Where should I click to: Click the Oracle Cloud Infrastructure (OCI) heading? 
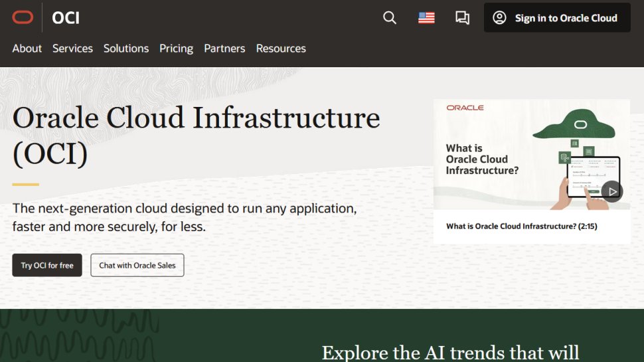point(197,136)
